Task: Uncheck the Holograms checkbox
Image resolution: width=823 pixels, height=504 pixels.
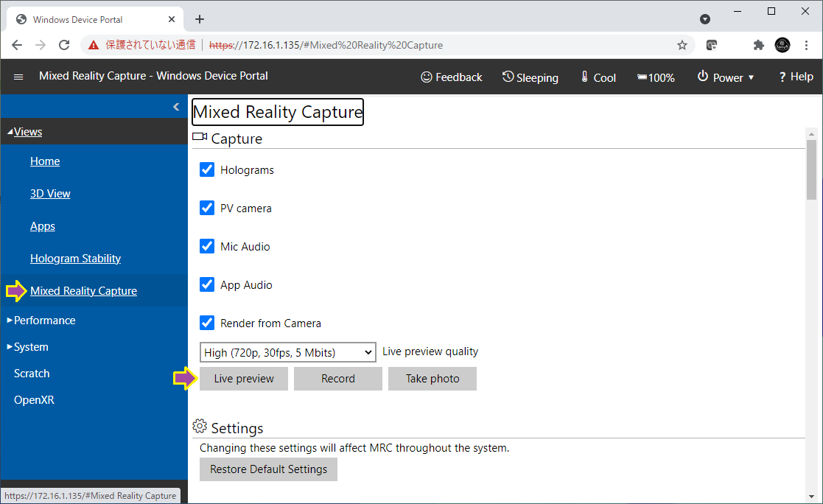Action: point(207,169)
